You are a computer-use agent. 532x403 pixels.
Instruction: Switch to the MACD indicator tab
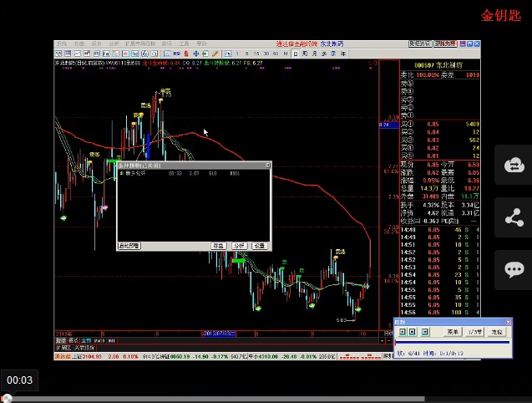[x=99, y=340]
